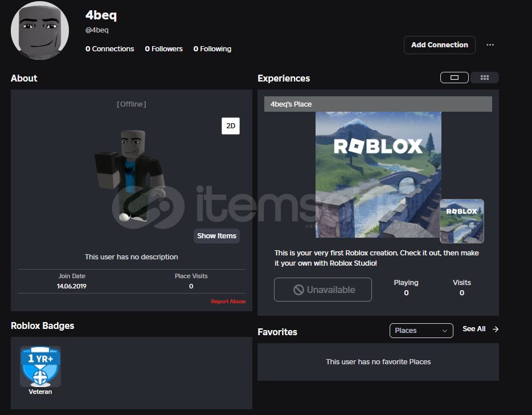Open the Places favorites dropdown
Image resolution: width=532 pixels, height=415 pixels.
pos(421,331)
